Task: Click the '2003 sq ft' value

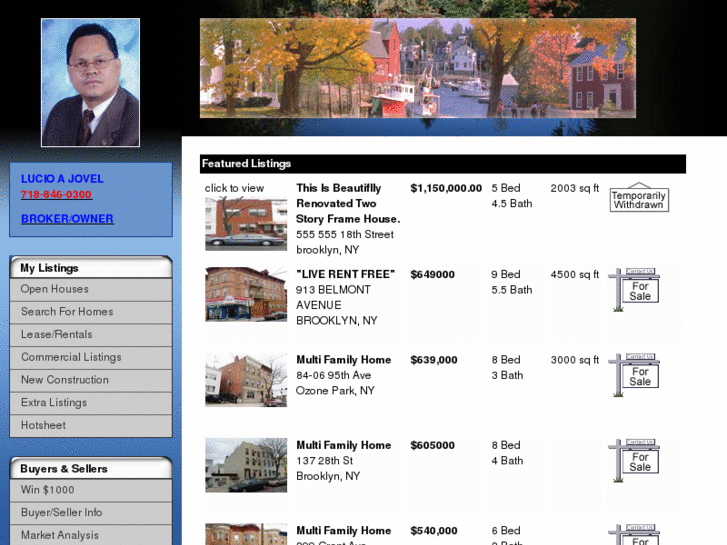Action: (x=574, y=188)
